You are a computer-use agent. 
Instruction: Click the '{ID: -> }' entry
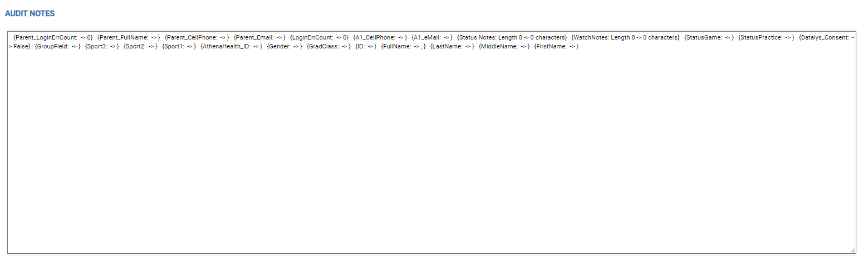click(366, 46)
